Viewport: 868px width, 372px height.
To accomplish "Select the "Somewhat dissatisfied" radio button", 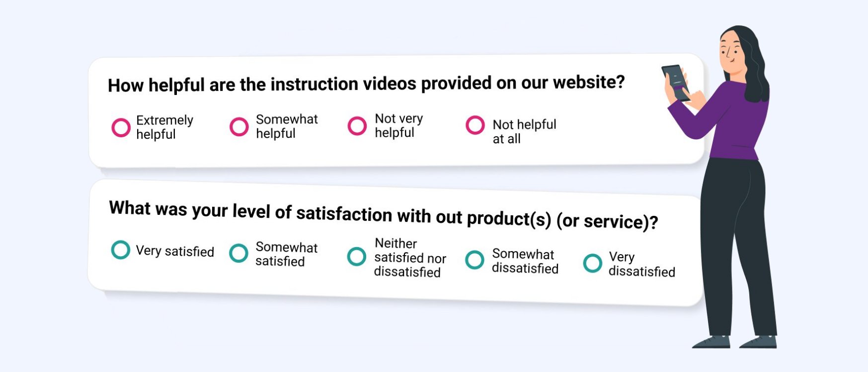I will click(474, 260).
